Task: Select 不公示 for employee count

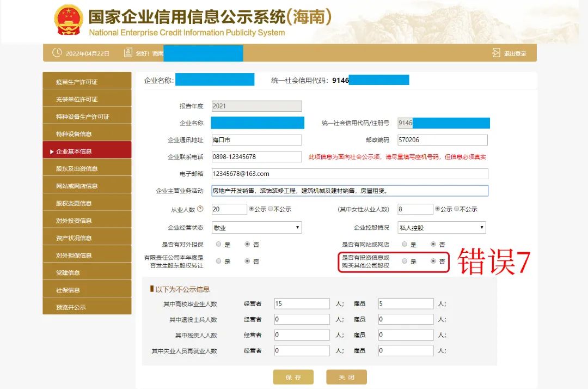Action: click(x=271, y=209)
